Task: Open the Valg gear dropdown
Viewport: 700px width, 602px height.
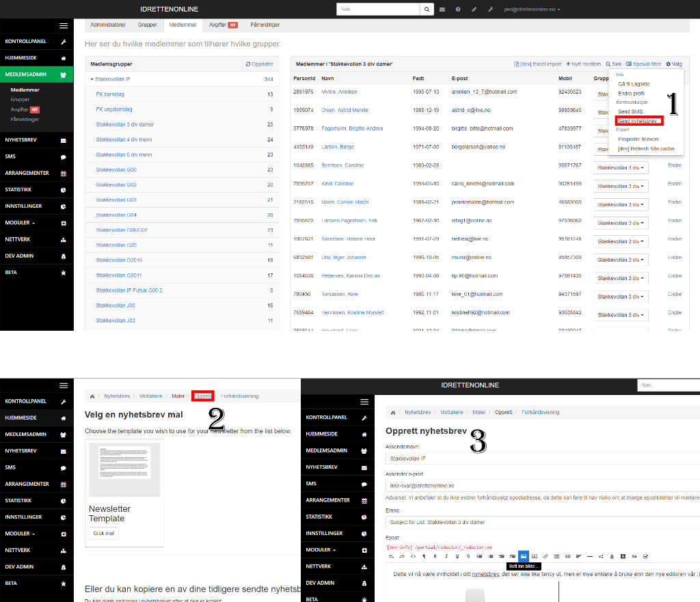Action: (674, 64)
